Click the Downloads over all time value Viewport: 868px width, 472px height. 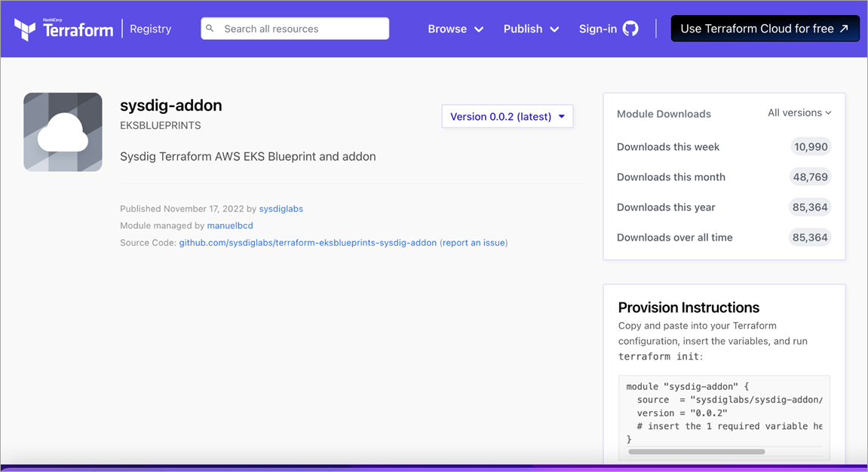[810, 238]
